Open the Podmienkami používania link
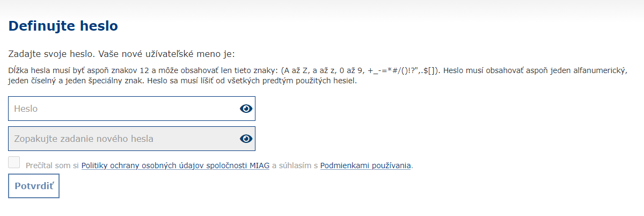The height and width of the screenshot is (216, 644). coord(365,165)
